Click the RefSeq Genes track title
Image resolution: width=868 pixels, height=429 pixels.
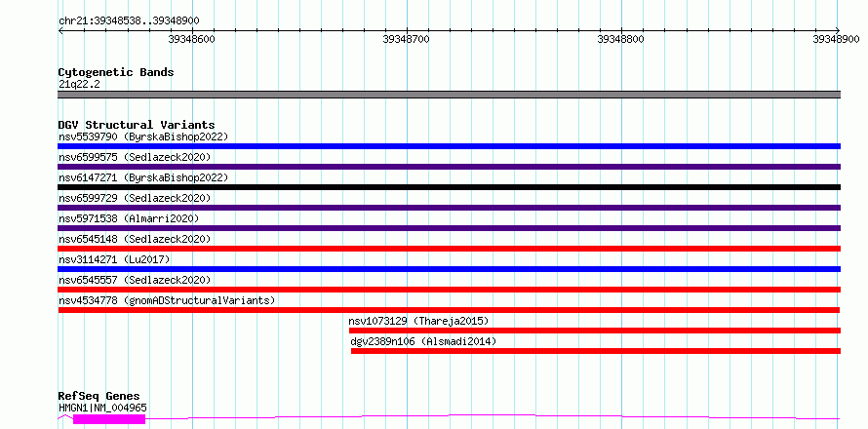coord(99,396)
